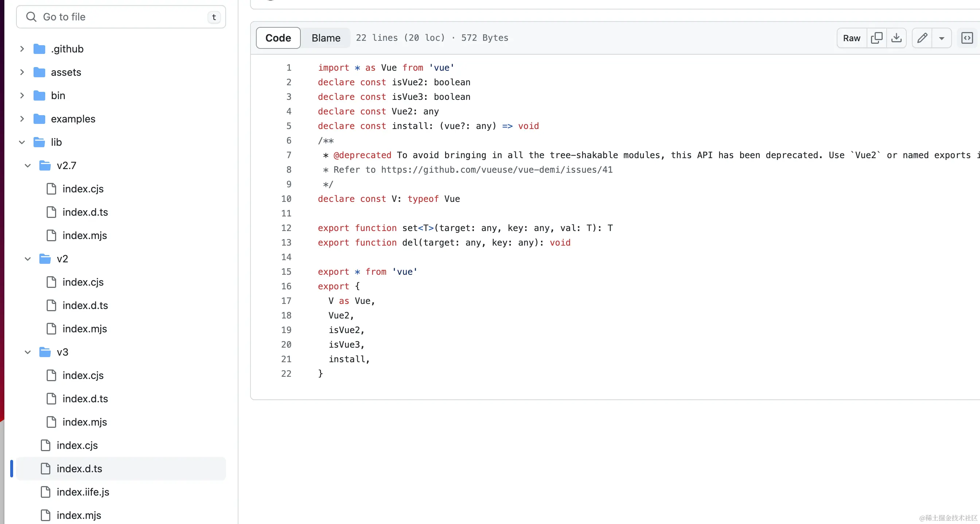Image resolution: width=980 pixels, height=524 pixels.
Task: Click the index.iife.js file icon
Action: [x=45, y=492]
